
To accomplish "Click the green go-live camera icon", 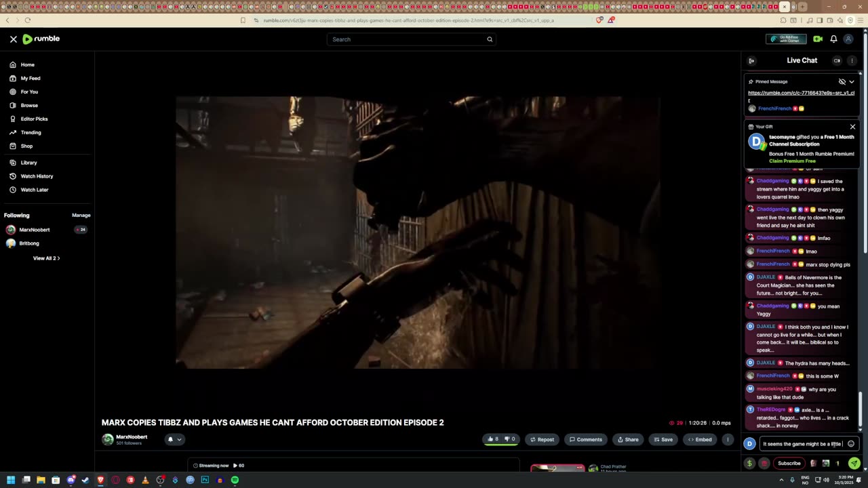I will click(818, 39).
